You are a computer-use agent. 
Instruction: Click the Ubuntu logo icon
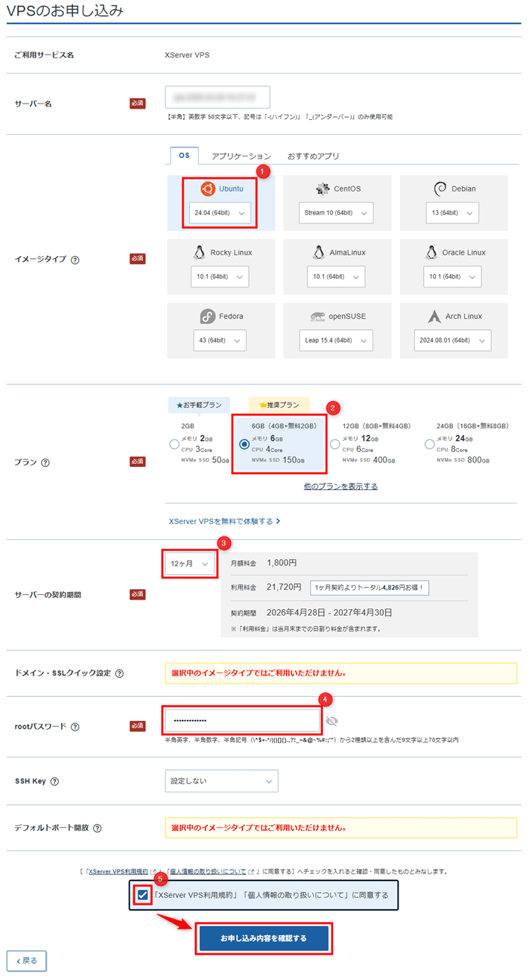coord(208,188)
